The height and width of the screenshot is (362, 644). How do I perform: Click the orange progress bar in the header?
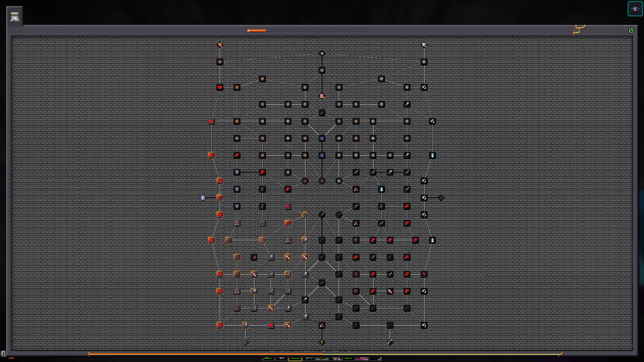[x=308, y=31]
